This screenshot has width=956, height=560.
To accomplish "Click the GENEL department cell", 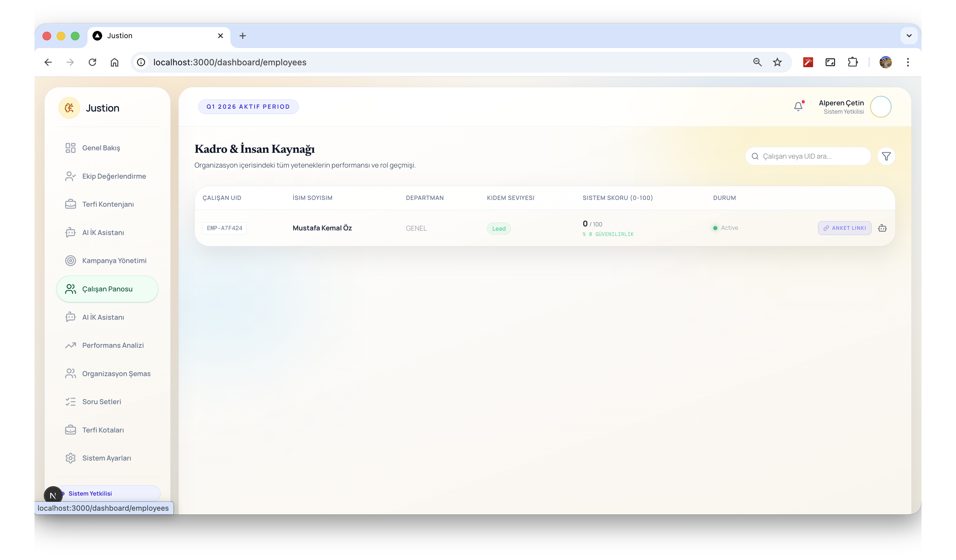I will (416, 228).
